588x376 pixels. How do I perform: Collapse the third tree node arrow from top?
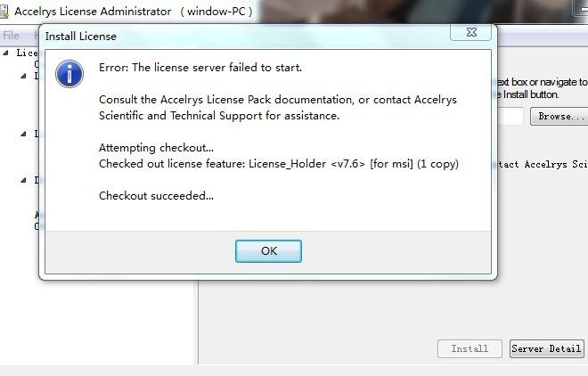pos(24,134)
